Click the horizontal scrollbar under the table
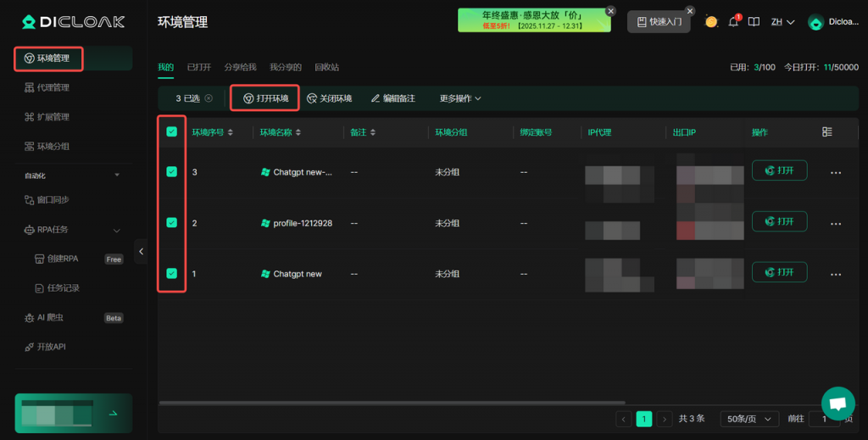Viewport: 868px width, 440px height. tap(392, 403)
